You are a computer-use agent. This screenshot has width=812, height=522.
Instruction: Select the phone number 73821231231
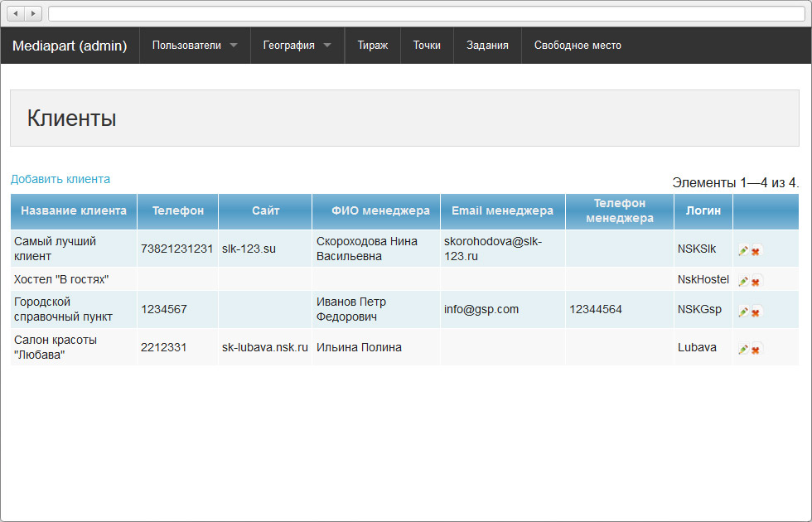tap(177, 249)
